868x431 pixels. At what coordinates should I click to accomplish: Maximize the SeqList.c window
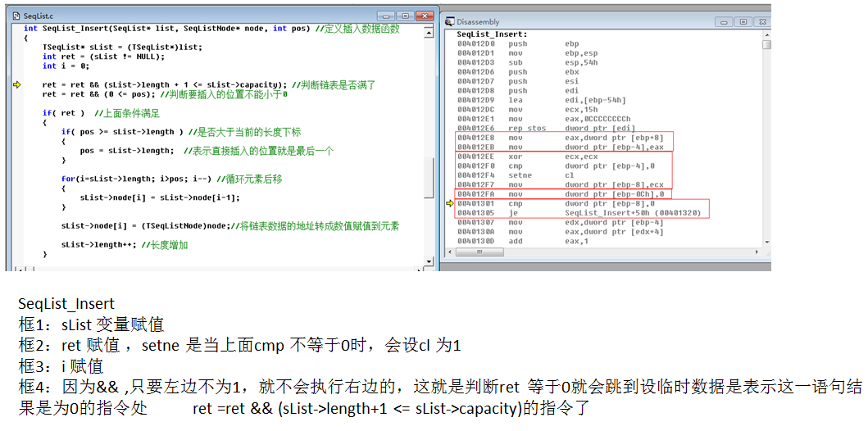(405, 16)
